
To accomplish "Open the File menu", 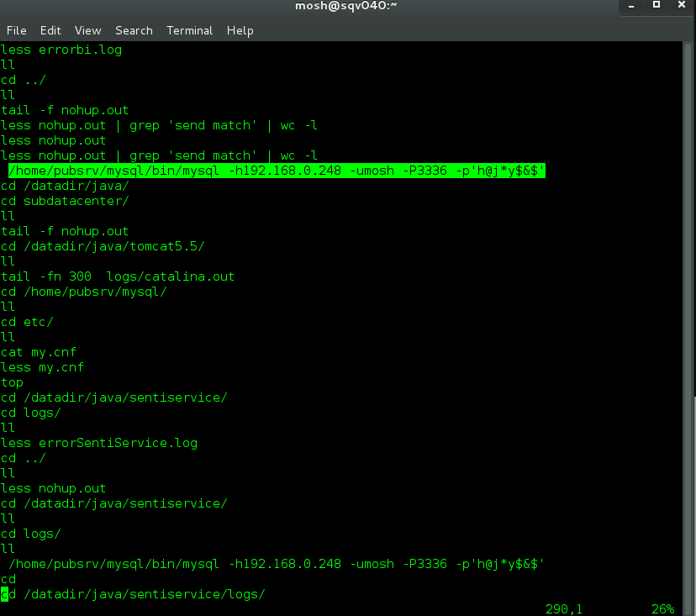I will pyautogui.click(x=17, y=30).
